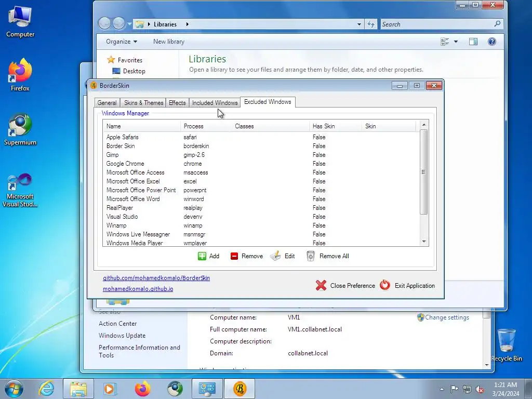Switch to BorderSkin taskbar item

click(x=240, y=389)
